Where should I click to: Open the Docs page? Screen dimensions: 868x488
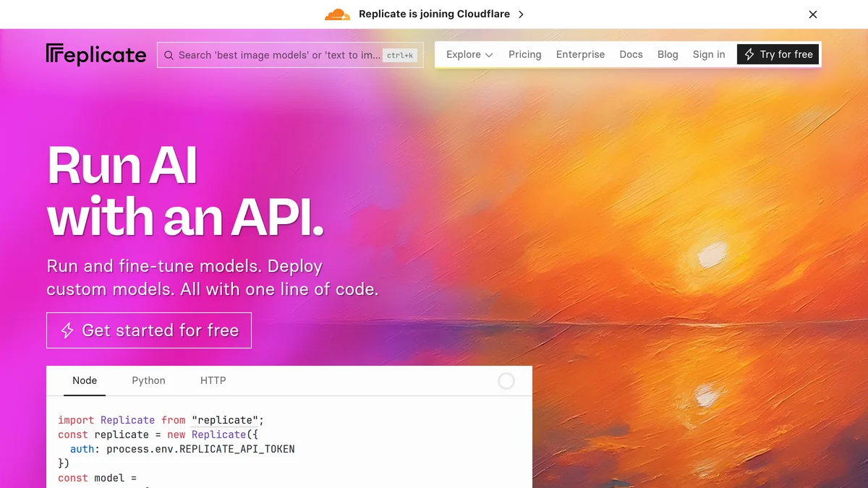pyautogui.click(x=631, y=54)
